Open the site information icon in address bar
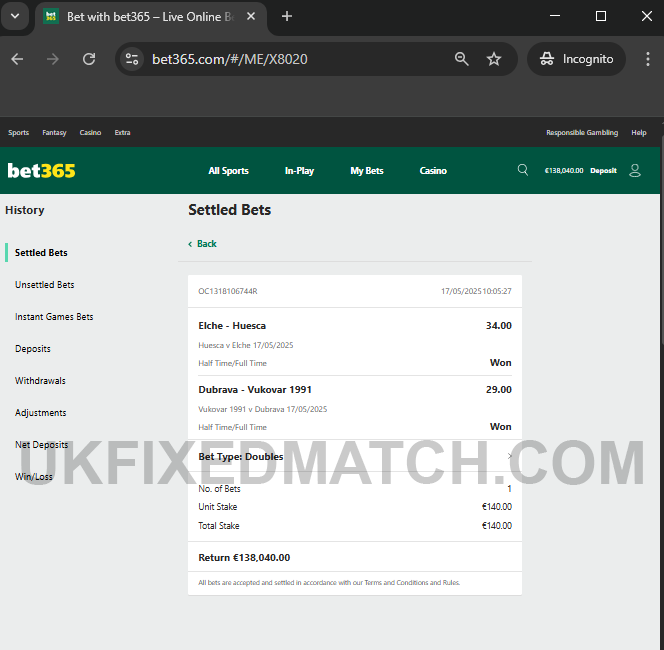The image size is (664, 650). tap(132, 59)
